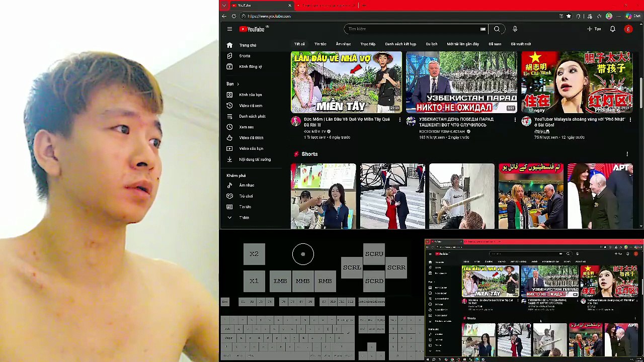Click the favorites star in the address bar
Screen dimensions: 644x362
(569, 16)
